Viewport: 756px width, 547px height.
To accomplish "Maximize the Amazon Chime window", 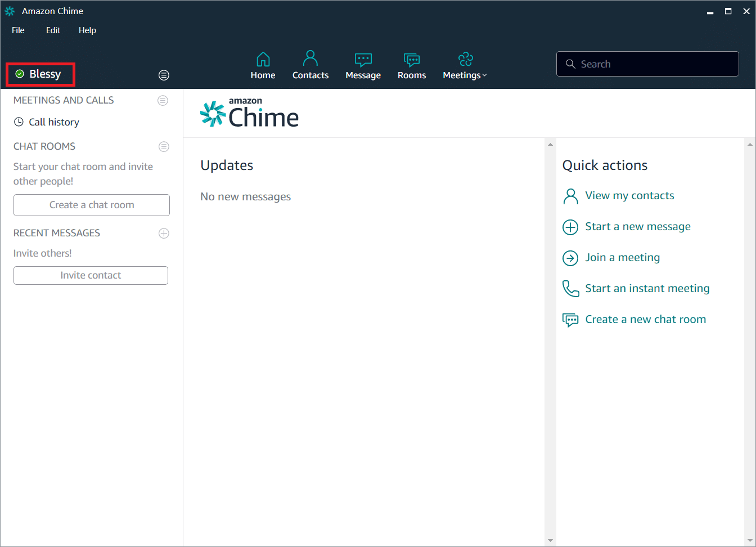I will click(x=728, y=11).
